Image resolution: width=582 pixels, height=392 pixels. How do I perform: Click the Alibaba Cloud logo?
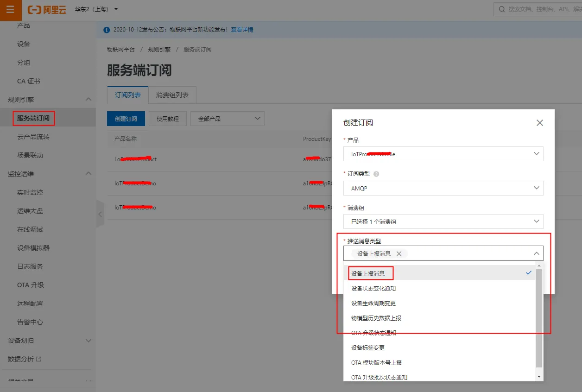coord(47,10)
